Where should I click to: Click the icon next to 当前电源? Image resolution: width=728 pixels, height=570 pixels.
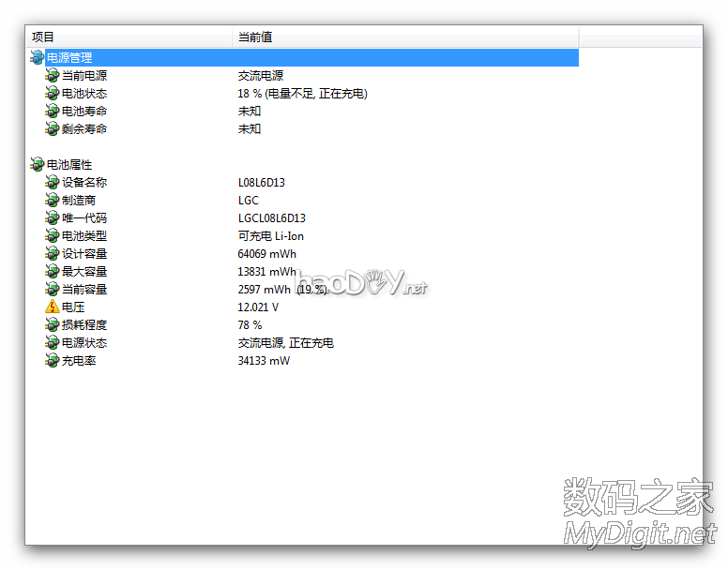(52, 76)
